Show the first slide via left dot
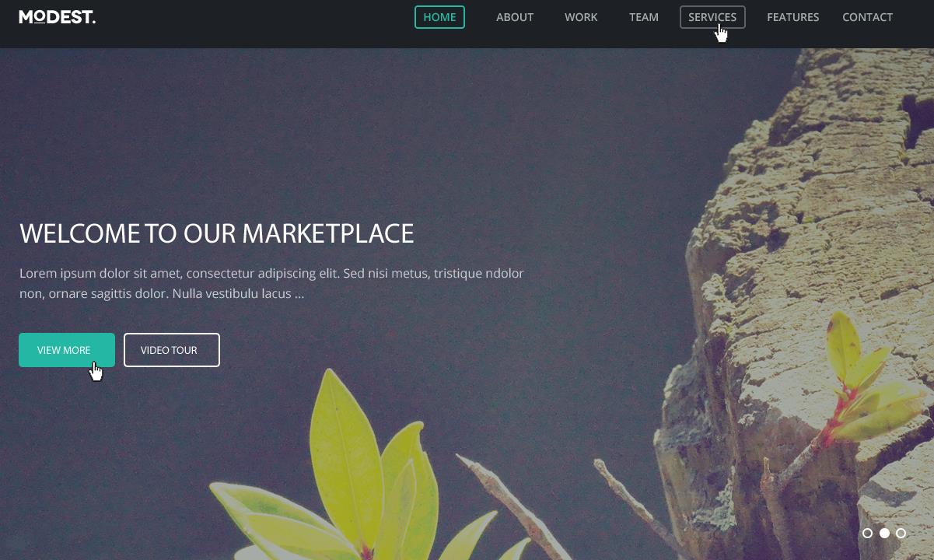Image resolution: width=934 pixels, height=560 pixels. pos(868,534)
